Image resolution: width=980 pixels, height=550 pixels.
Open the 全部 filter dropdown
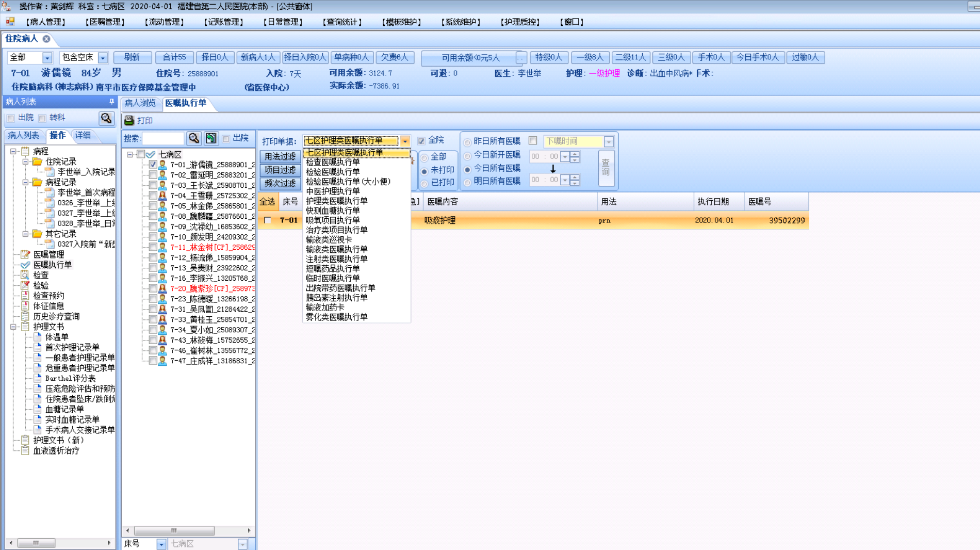pyautogui.click(x=47, y=58)
